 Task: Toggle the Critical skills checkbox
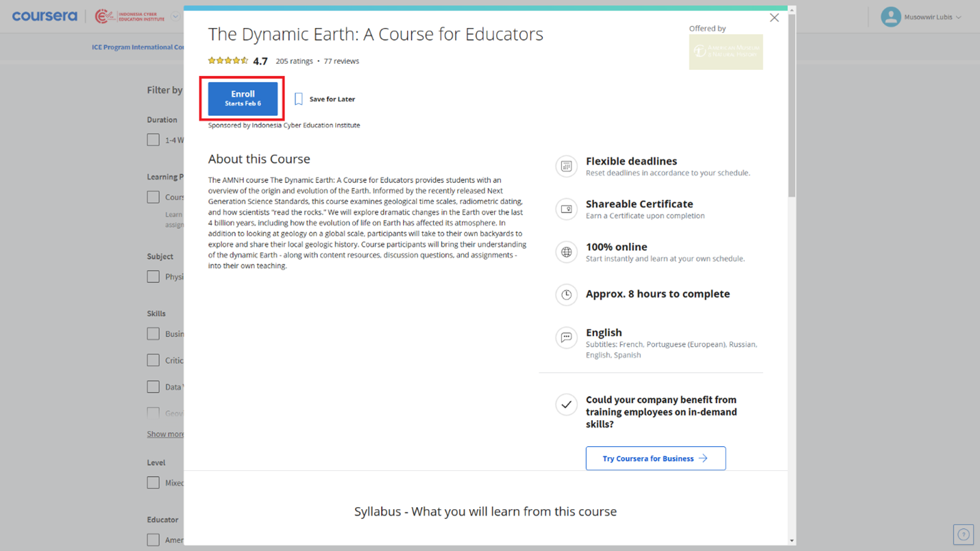(154, 360)
